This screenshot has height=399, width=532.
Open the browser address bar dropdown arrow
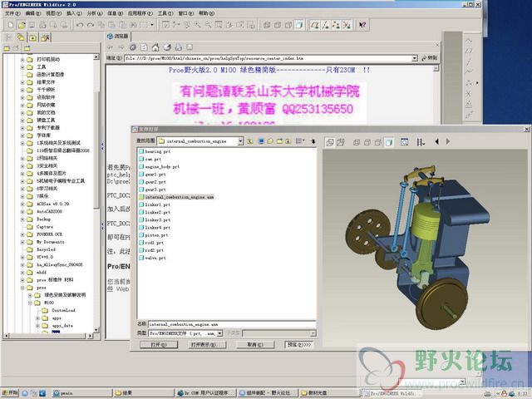click(x=415, y=58)
